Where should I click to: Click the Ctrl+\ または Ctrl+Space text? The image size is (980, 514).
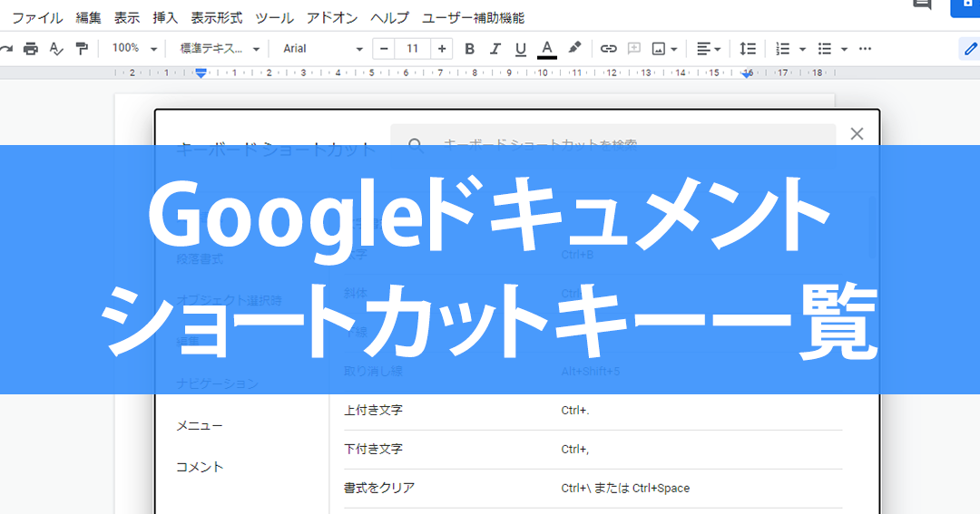click(x=625, y=489)
